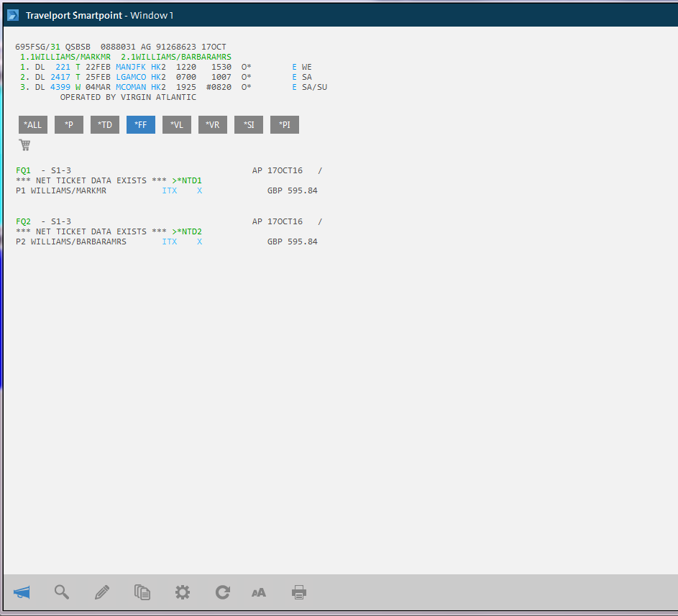Image resolution: width=678 pixels, height=616 pixels.
Task: Click the LGAMCO city pair link
Action: 131,77
